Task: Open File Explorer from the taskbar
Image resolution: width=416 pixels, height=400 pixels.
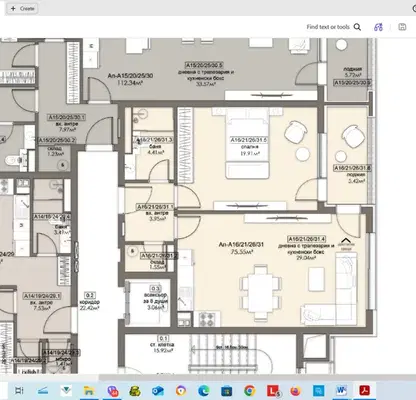Action: pos(89,390)
